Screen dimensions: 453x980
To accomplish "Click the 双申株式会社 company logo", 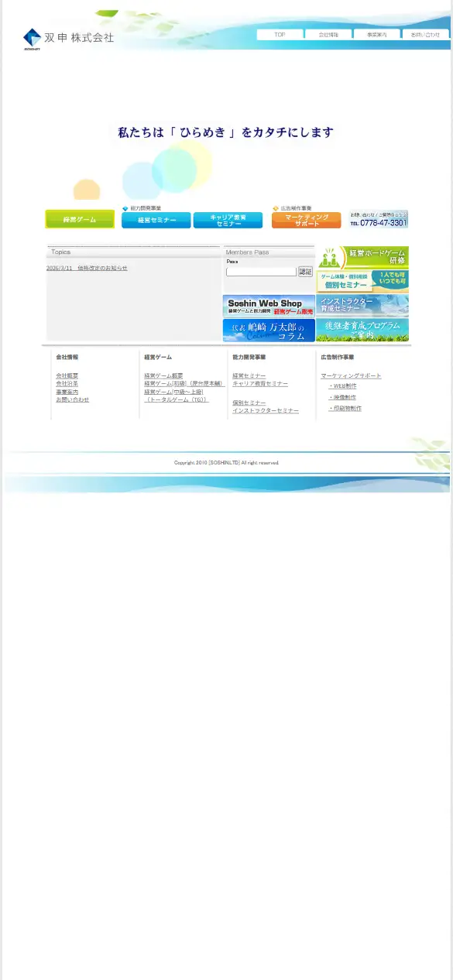I will (x=68, y=39).
